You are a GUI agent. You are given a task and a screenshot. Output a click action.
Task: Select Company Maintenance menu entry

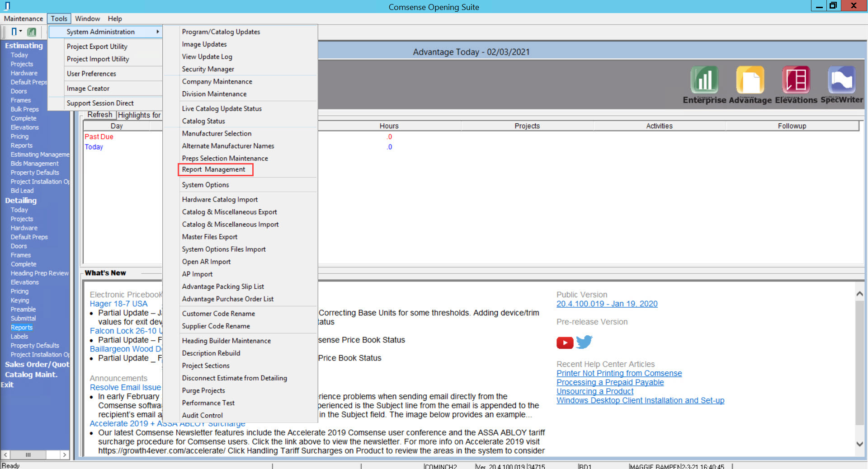pyautogui.click(x=217, y=81)
